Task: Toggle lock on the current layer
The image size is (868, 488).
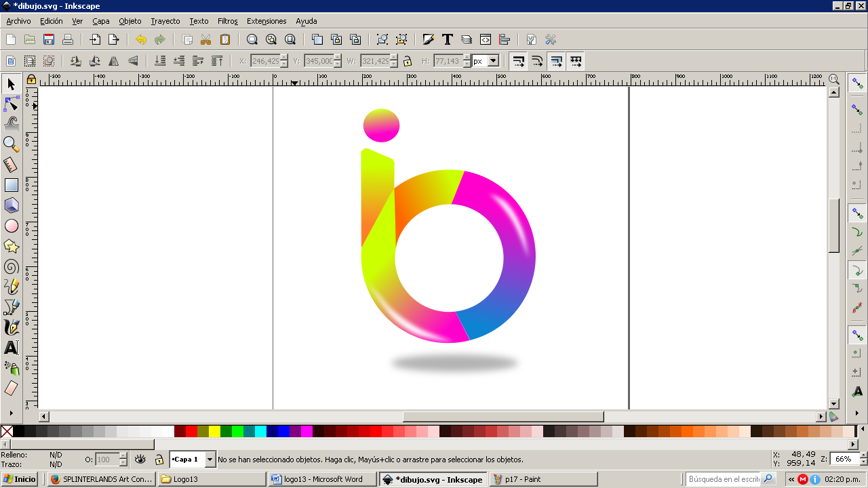Action: 159,460
